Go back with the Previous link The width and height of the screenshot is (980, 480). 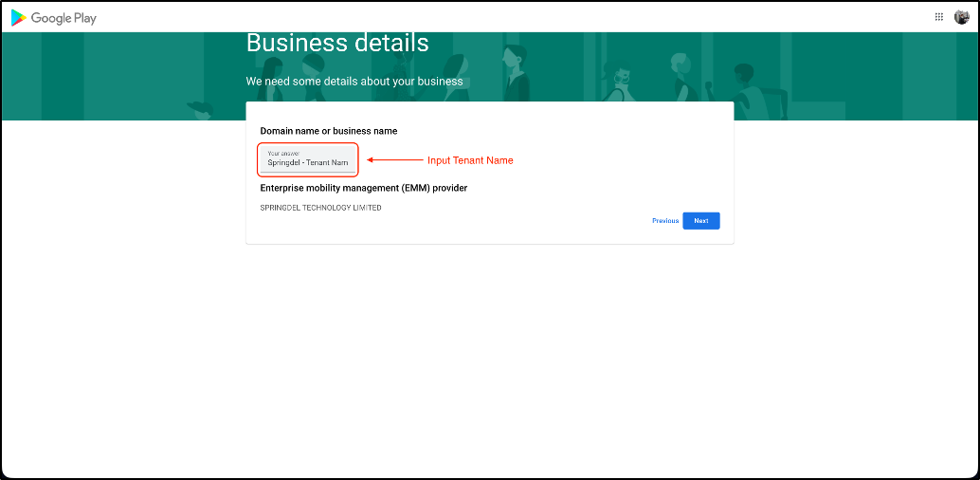pos(664,221)
